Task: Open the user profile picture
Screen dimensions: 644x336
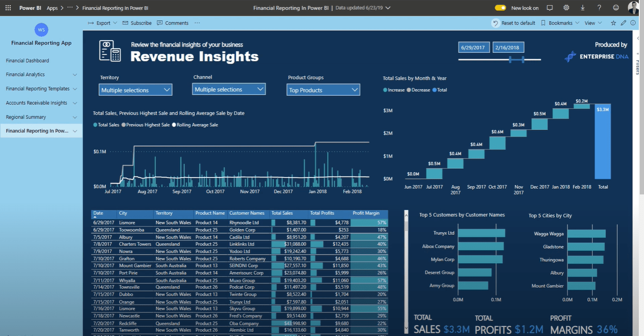Action: (633, 8)
